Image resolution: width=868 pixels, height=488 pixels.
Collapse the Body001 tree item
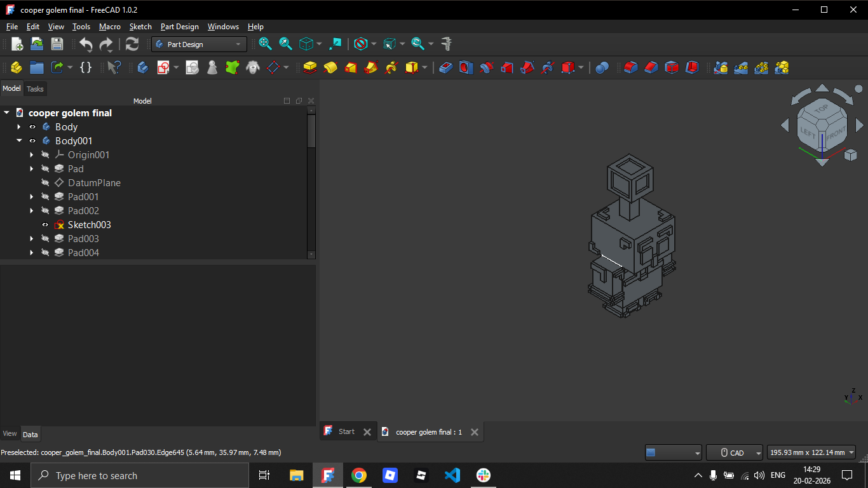coord(19,141)
